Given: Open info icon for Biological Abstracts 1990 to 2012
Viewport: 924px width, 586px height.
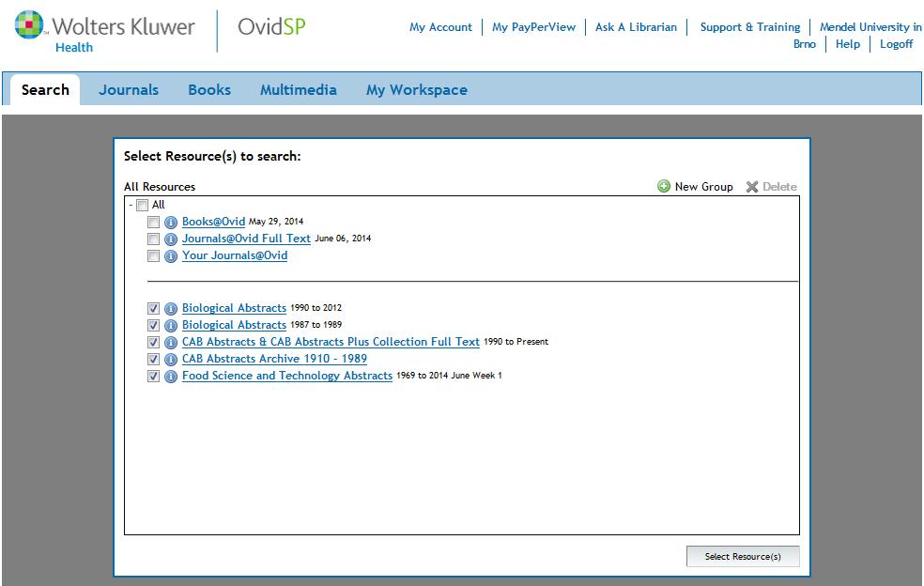Looking at the screenshot, I should [x=170, y=309].
